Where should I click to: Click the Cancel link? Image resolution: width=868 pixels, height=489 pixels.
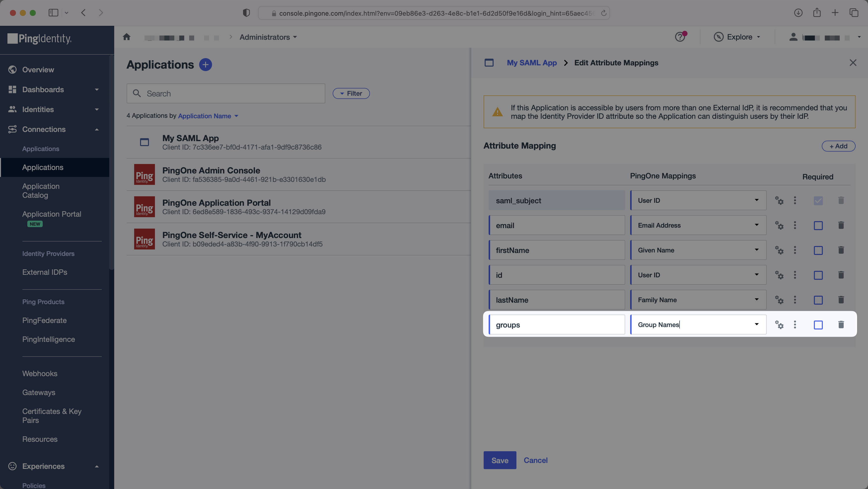click(535, 460)
